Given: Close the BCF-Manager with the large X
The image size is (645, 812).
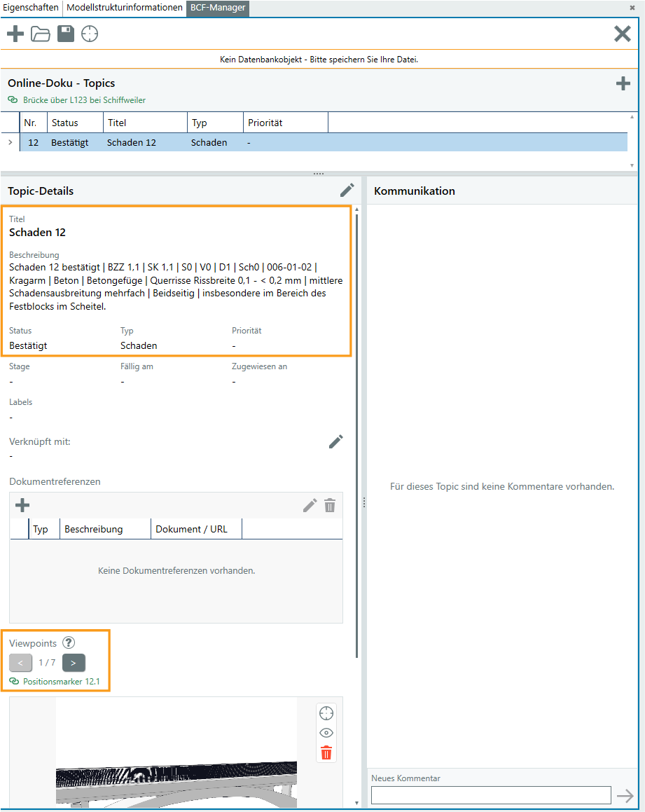Looking at the screenshot, I should (622, 34).
